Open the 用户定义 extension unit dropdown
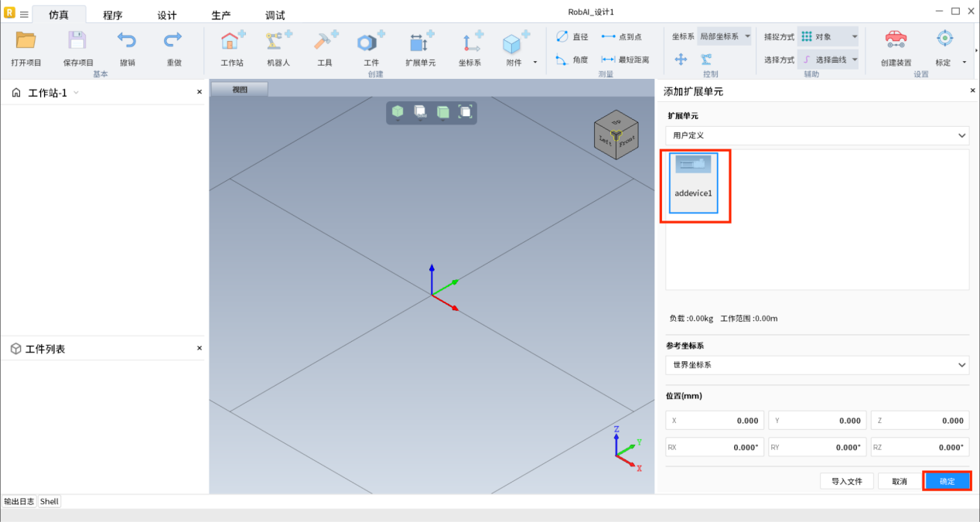The image size is (980, 522). click(817, 135)
